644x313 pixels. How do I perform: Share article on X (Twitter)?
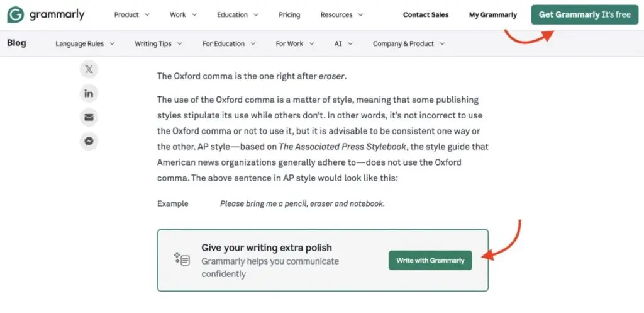point(89,69)
